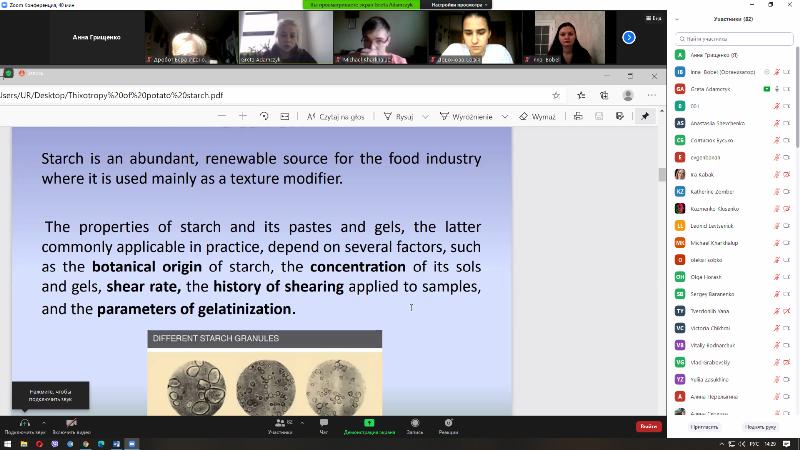Screen dimensions: 800x450
Task: Open Opera browser from taskbar
Action: tap(39, 444)
